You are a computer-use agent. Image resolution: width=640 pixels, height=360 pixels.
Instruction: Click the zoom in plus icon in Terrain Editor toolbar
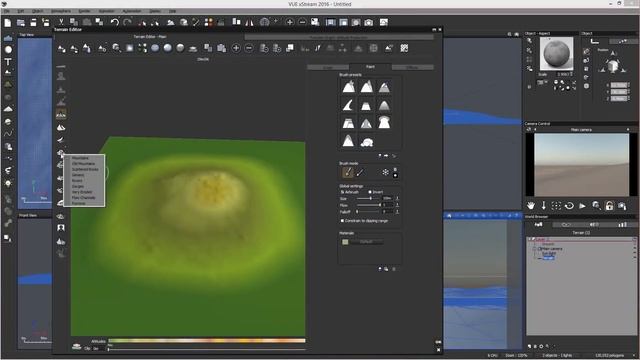[236, 48]
